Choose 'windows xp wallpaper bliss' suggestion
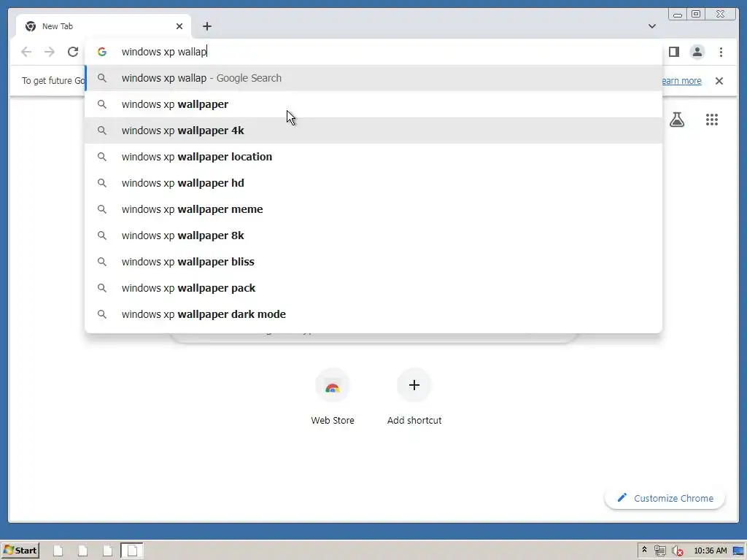 click(373, 262)
